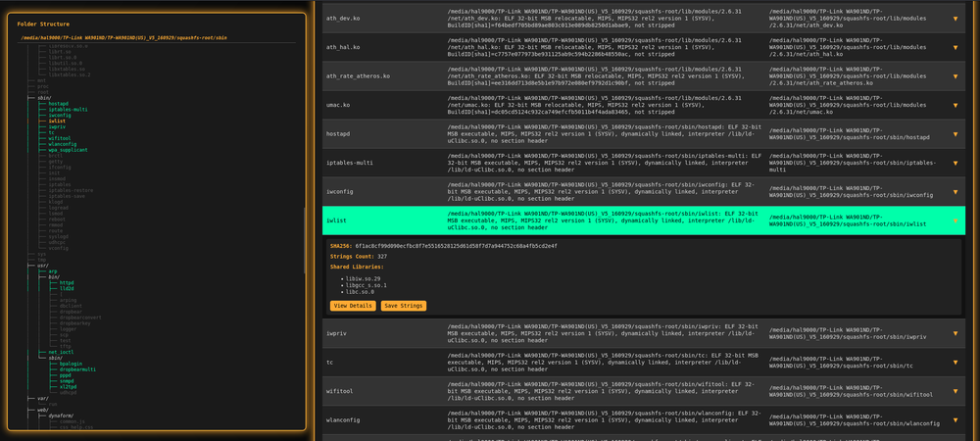The height and width of the screenshot is (441, 980).
Task: Expand the hostapd table row dropdown arrow
Action: (955, 134)
